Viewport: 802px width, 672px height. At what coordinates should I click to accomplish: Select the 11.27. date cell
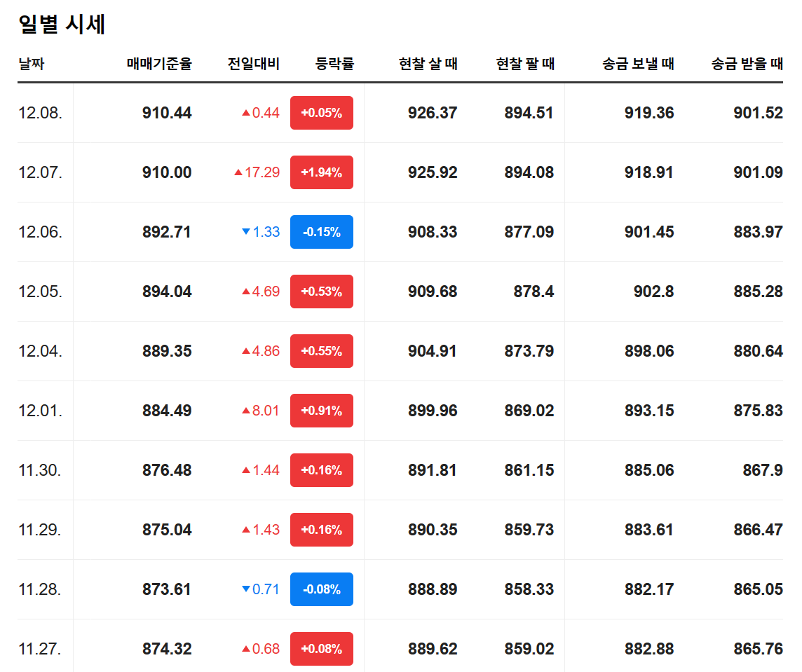[x=40, y=649]
